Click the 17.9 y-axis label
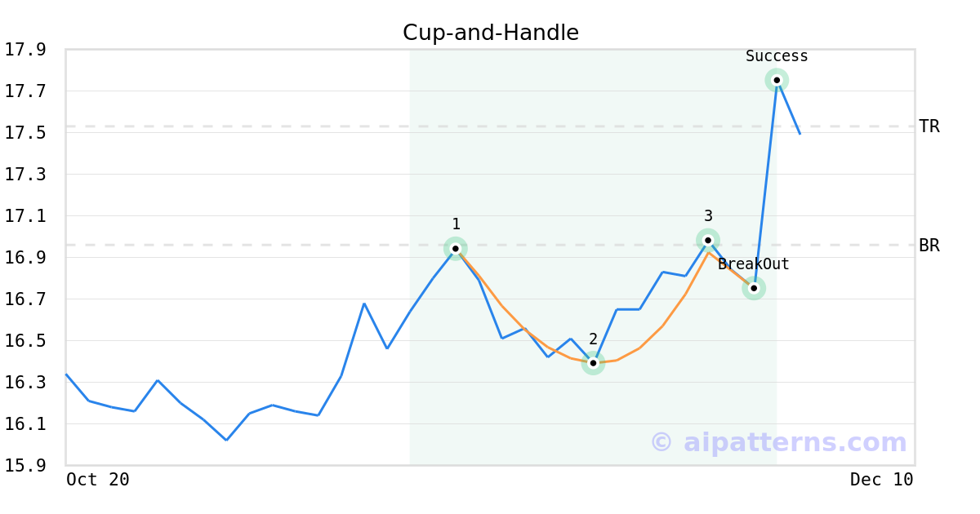The height and width of the screenshot is (514, 980). 25,50
